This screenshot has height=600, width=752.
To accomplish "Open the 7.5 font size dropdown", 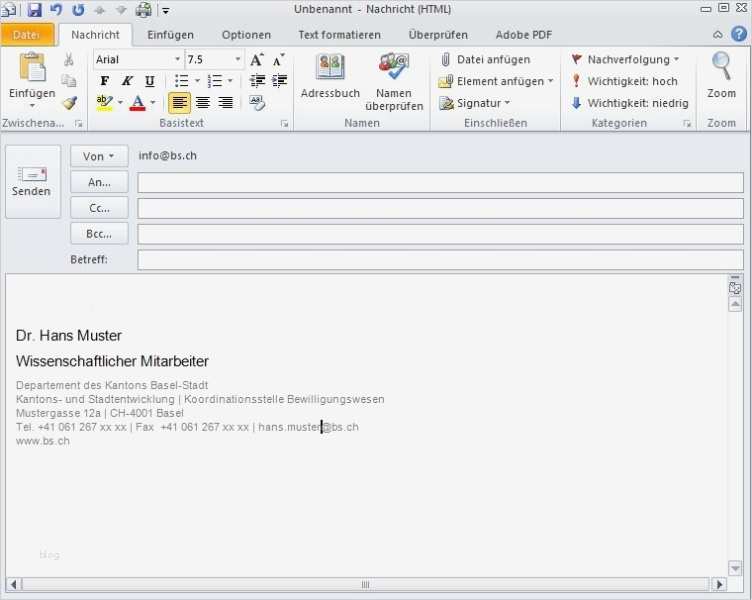I will click(237, 59).
